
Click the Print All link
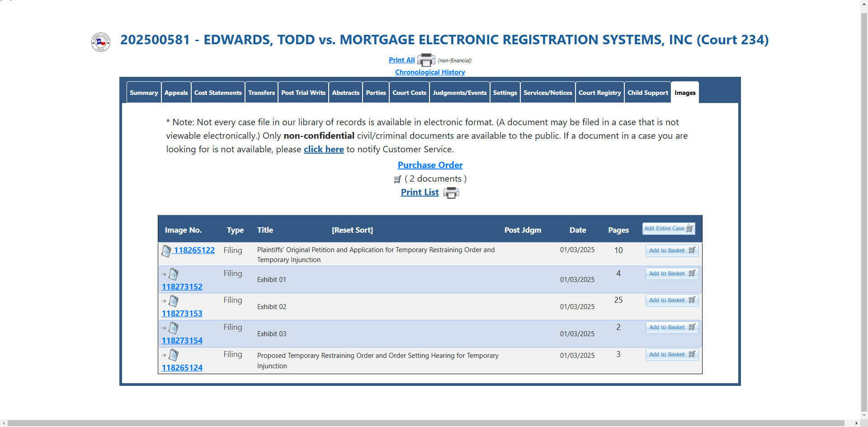point(402,60)
